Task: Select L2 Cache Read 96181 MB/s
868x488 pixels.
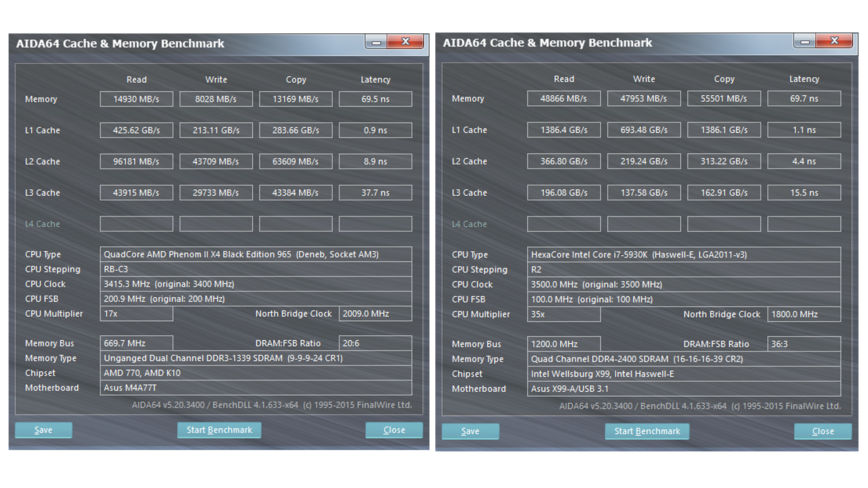Action: pos(137,161)
